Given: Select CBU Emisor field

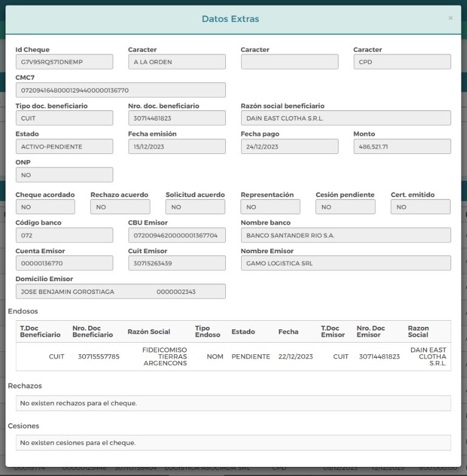Looking at the screenshot, I should (177, 236).
